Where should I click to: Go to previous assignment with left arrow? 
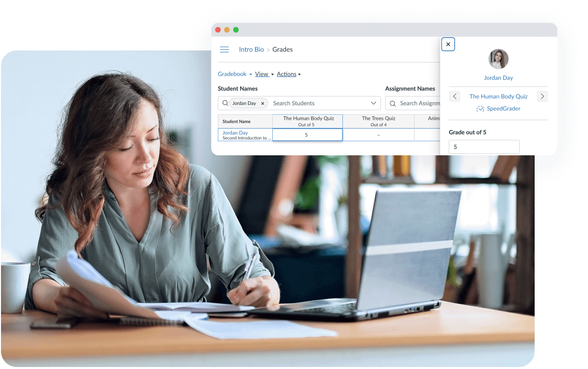[455, 96]
